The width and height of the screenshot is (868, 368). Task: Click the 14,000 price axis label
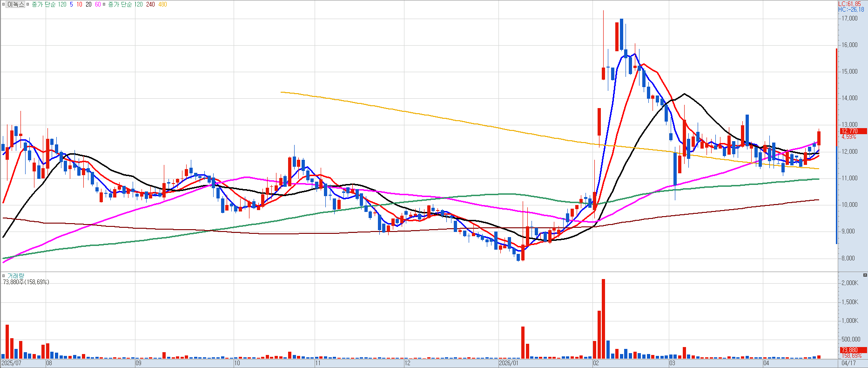tap(850, 98)
